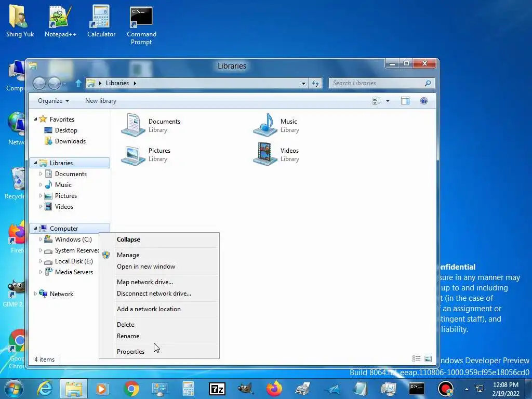Show hidden system tray icons
The image size is (532, 399).
tap(467, 389)
